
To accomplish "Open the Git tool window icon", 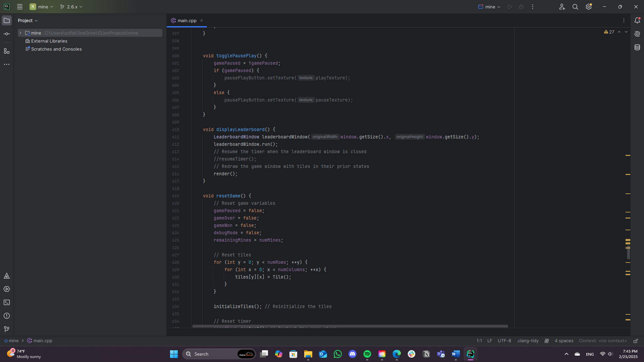I will (7, 329).
